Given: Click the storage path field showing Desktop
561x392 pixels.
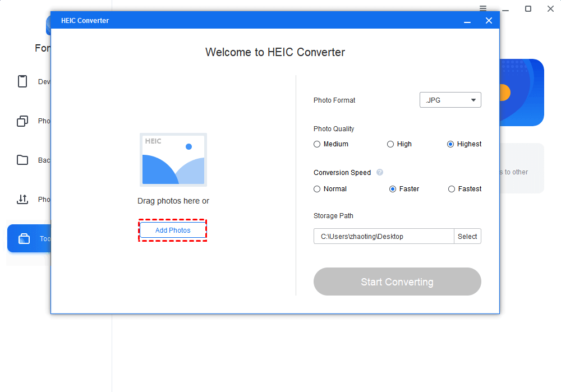Looking at the screenshot, I should pyautogui.click(x=383, y=236).
